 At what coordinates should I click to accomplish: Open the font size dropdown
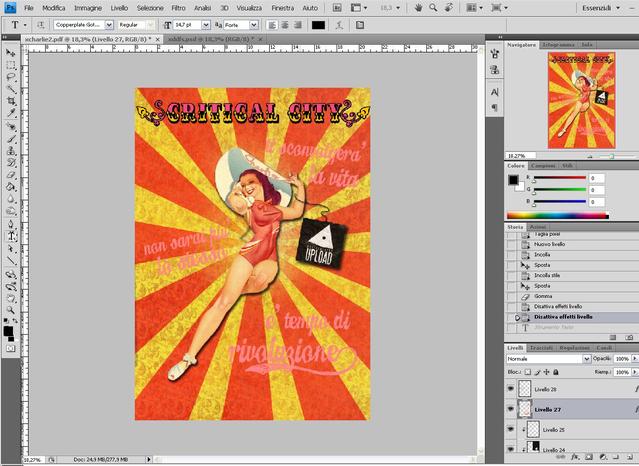click(206, 25)
